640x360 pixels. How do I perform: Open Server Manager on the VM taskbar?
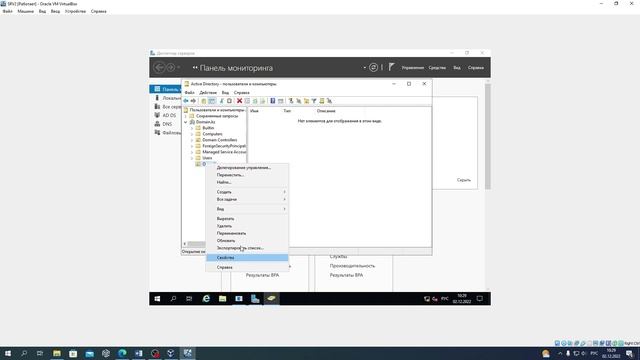[255, 299]
